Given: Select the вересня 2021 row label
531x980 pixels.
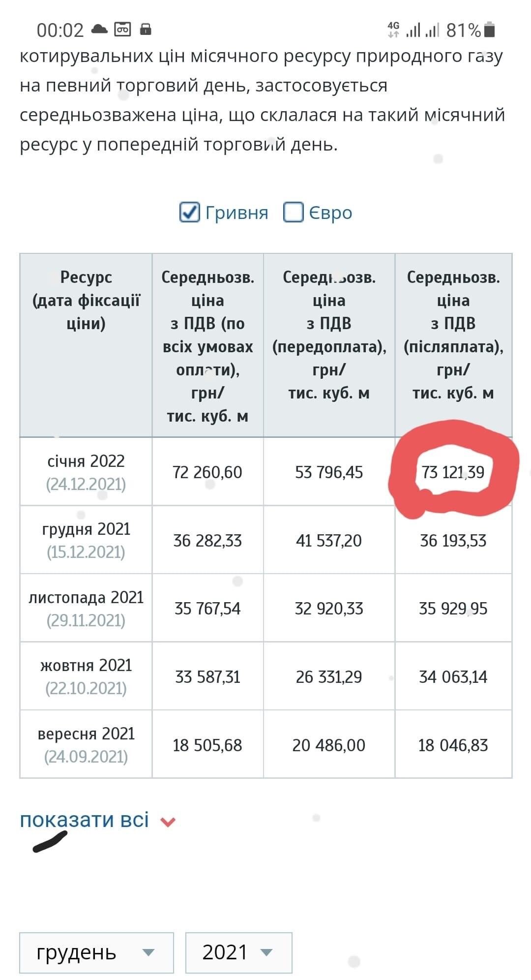Looking at the screenshot, I should click(x=86, y=734).
